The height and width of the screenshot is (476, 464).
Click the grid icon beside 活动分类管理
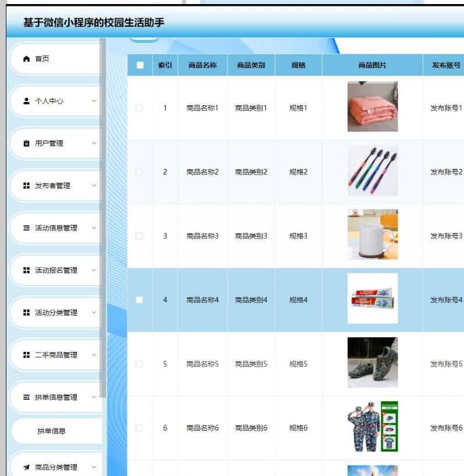pos(26,313)
